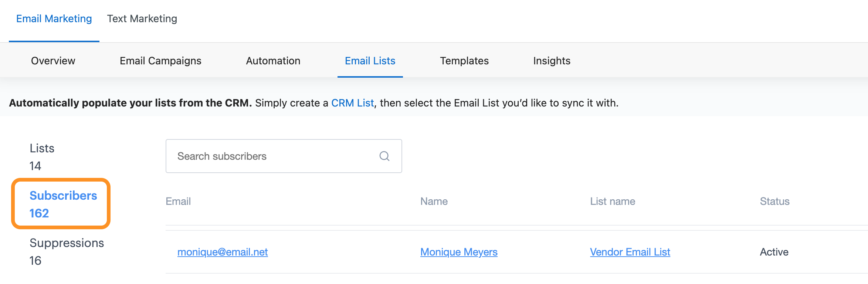Select the Email Lists tab
868x284 pixels.
pyautogui.click(x=370, y=61)
